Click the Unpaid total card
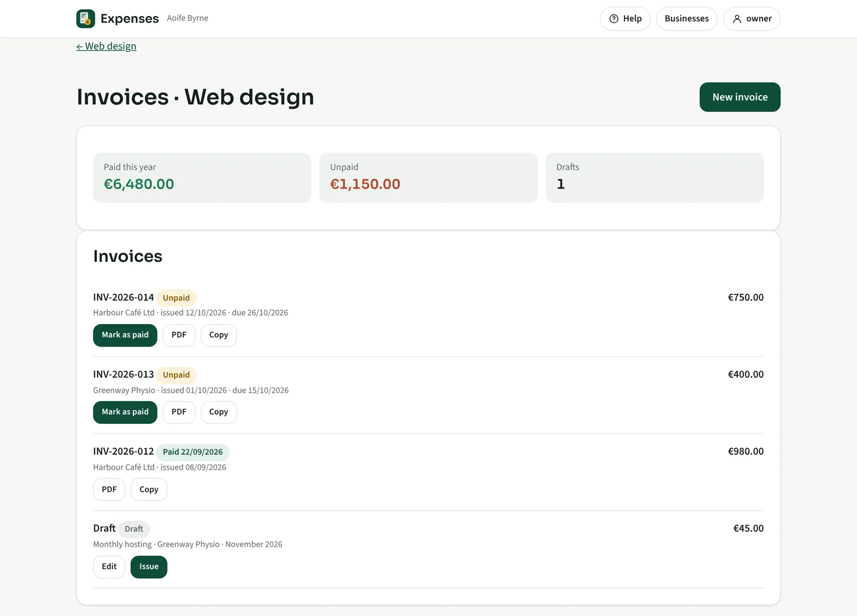The width and height of the screenshot is (857, 616). tap(428, 178)
